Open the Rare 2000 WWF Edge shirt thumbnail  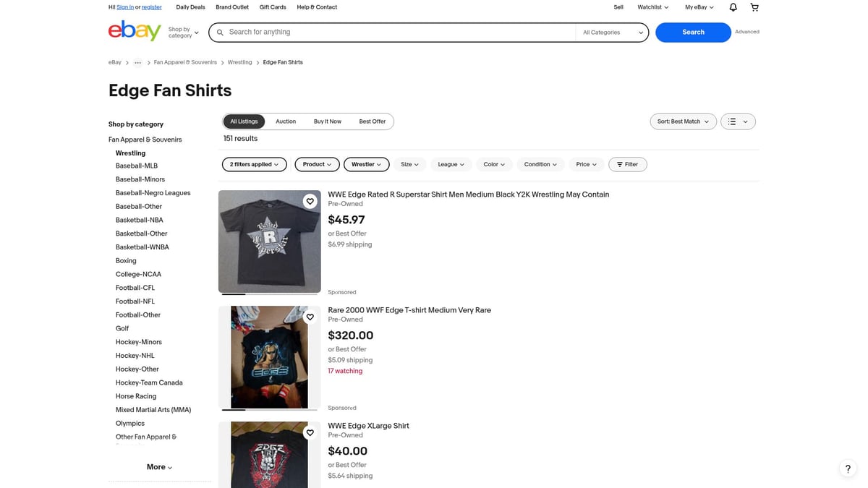(269, 357)
